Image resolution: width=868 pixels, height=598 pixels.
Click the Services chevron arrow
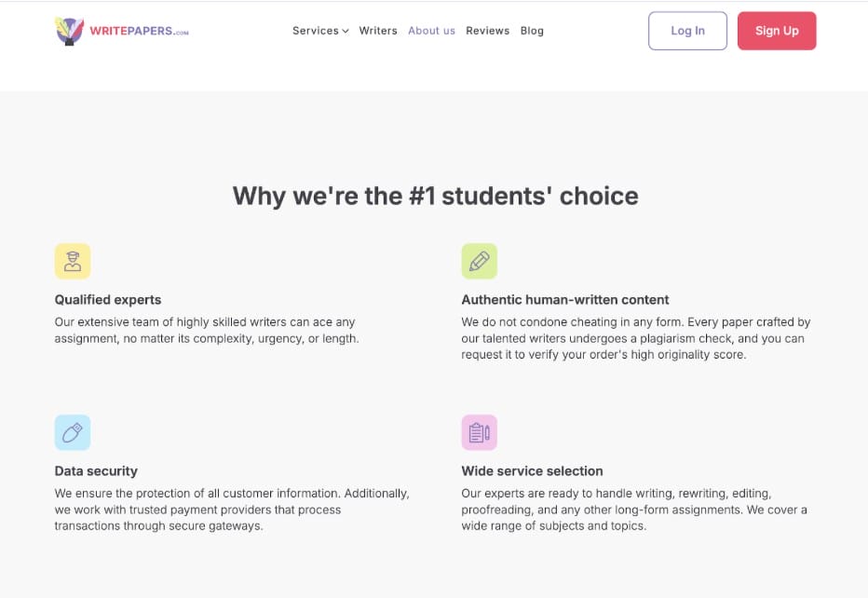coord(346,32)
